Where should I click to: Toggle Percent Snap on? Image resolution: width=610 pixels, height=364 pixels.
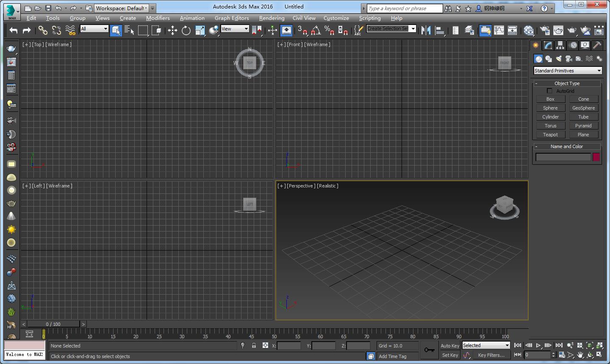coord(329,30)
